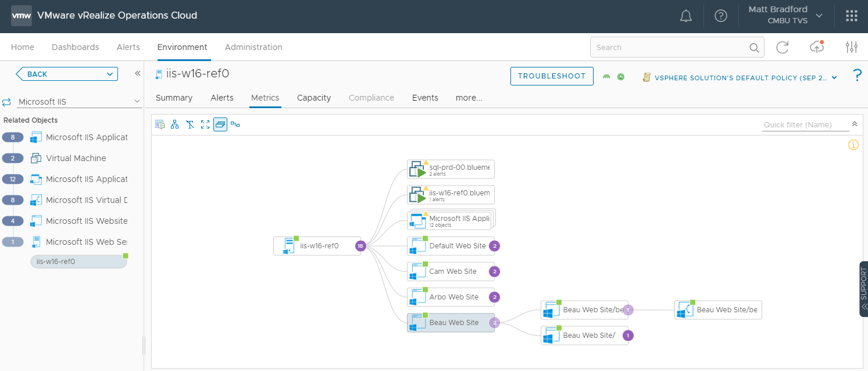Toggle the overlapping objects view
The height and width of the screenshot is (371, 868).
pyautogui.click(x=220, y=124)
